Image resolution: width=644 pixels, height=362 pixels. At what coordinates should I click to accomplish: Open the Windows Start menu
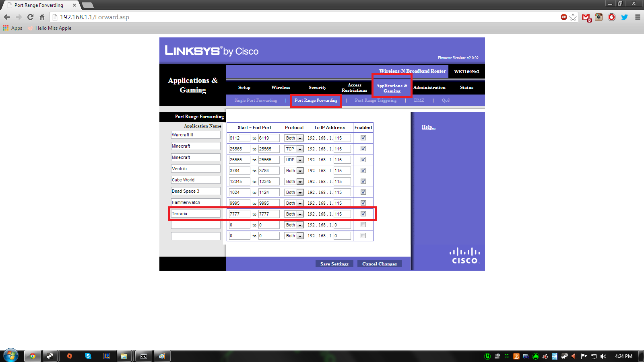[x=10, y=356]
